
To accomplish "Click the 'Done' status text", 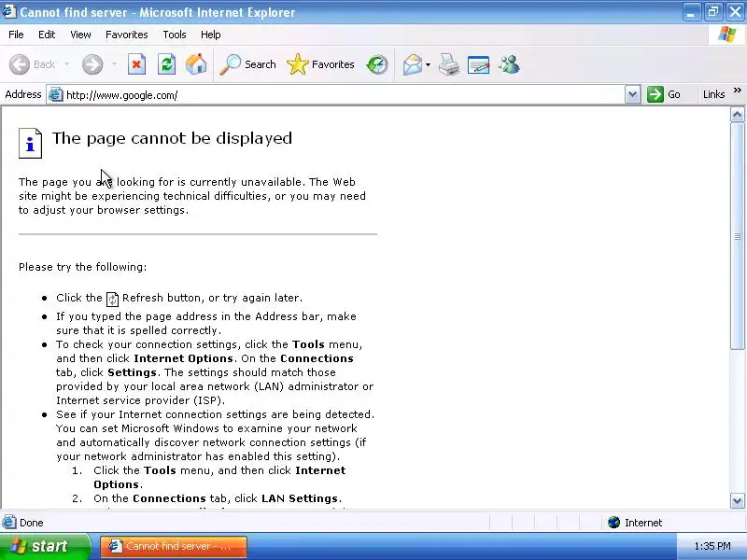I will click(32, 523).
